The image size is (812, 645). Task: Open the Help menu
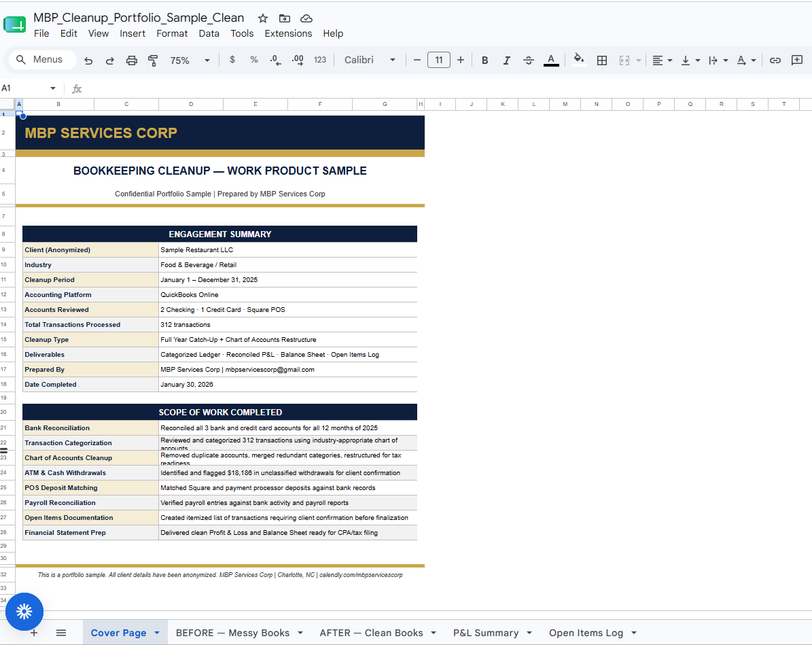coord(333,33)
